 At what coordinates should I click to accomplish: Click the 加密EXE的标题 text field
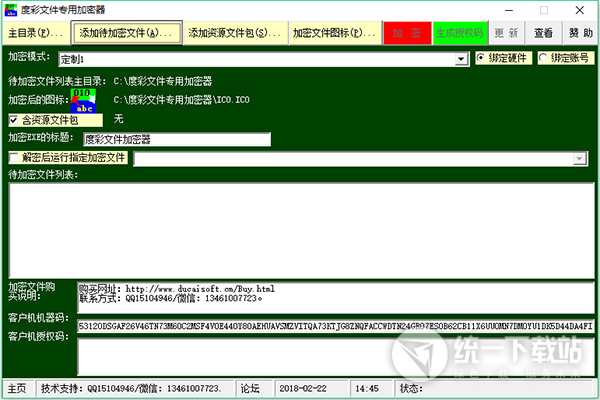[175, 139]
